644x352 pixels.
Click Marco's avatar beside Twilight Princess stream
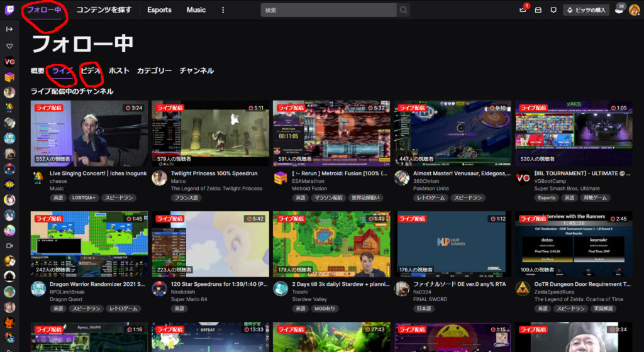pos(159,178)
